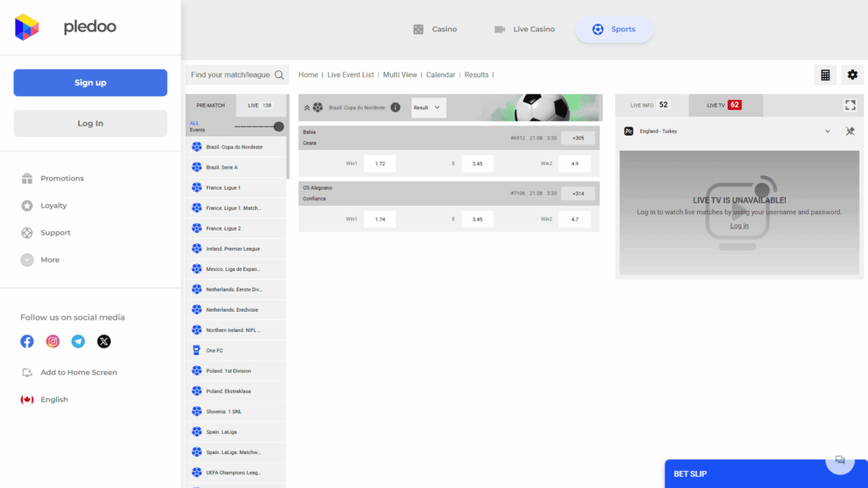Click the search magnifier icon

tap(279, 75)
